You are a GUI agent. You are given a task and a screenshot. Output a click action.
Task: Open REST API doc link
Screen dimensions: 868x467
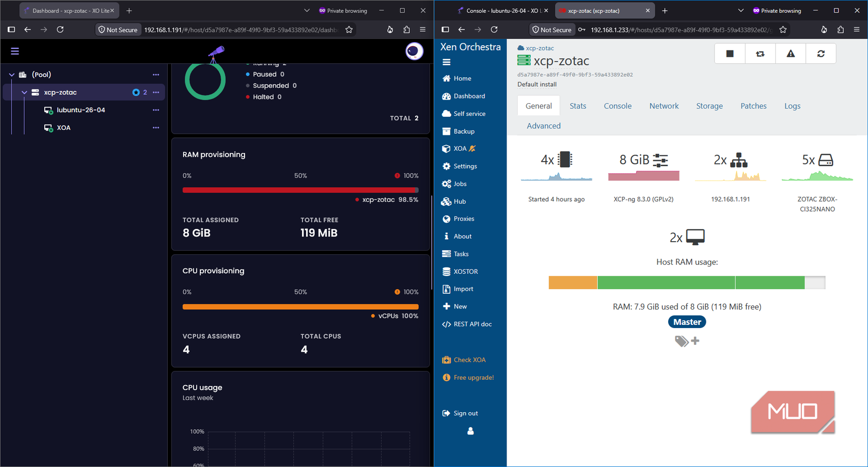pyautogui.click(x=467, y=324)
